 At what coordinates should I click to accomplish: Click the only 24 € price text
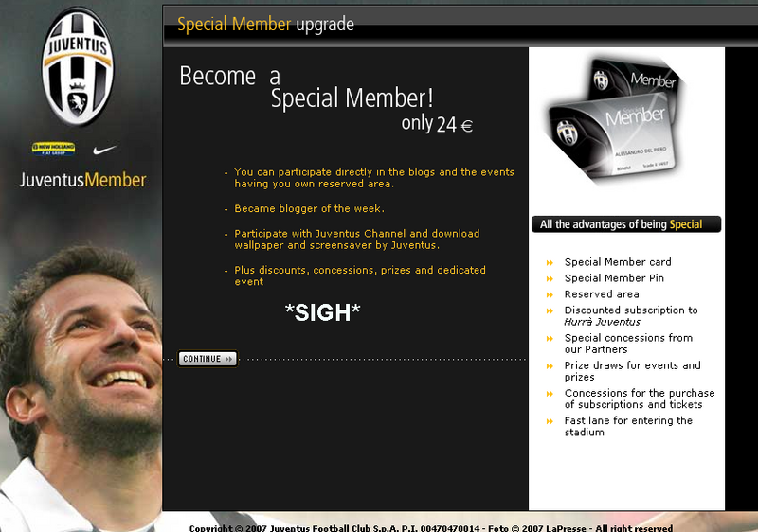[x=437, y=124]
